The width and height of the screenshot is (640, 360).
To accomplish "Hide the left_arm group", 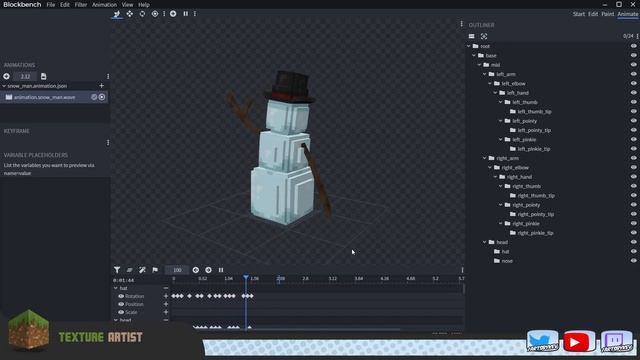I will pos(633,74).
